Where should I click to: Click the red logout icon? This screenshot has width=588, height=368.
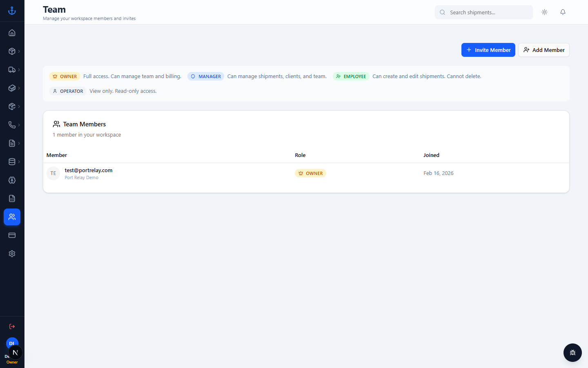(x=12, y=326)
